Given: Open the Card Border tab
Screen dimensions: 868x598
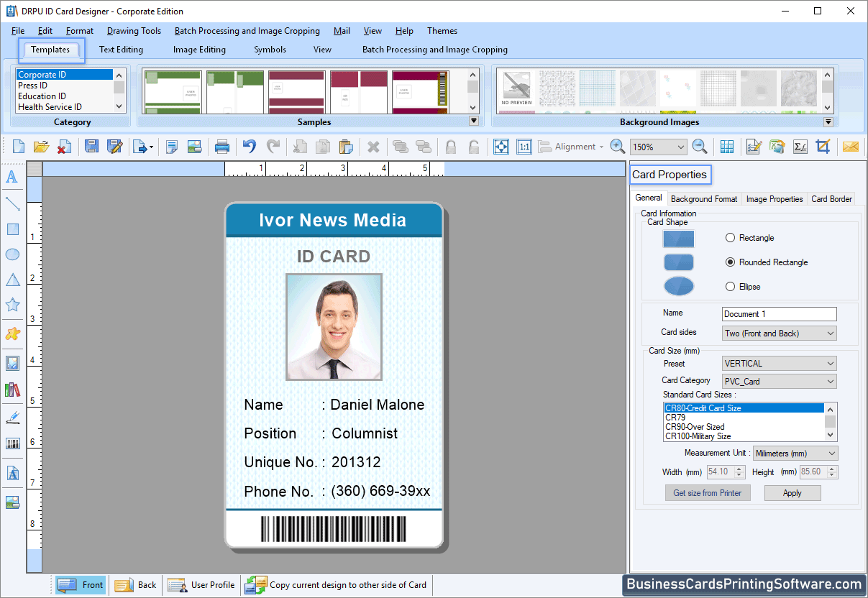Looking at the screenshot, I should [x=831, y=199].
